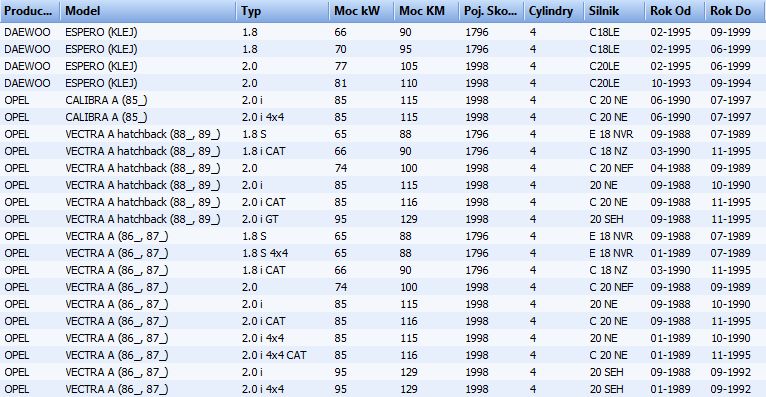
Task: Select 2.0 i 4x4 CAT type cell
Action: tap(274, 355)
